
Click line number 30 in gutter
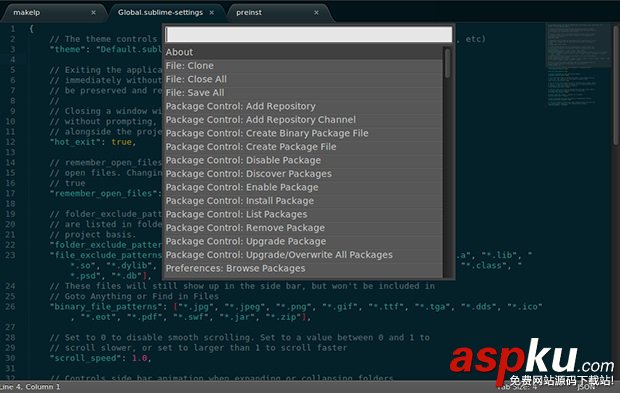[10, 358]
